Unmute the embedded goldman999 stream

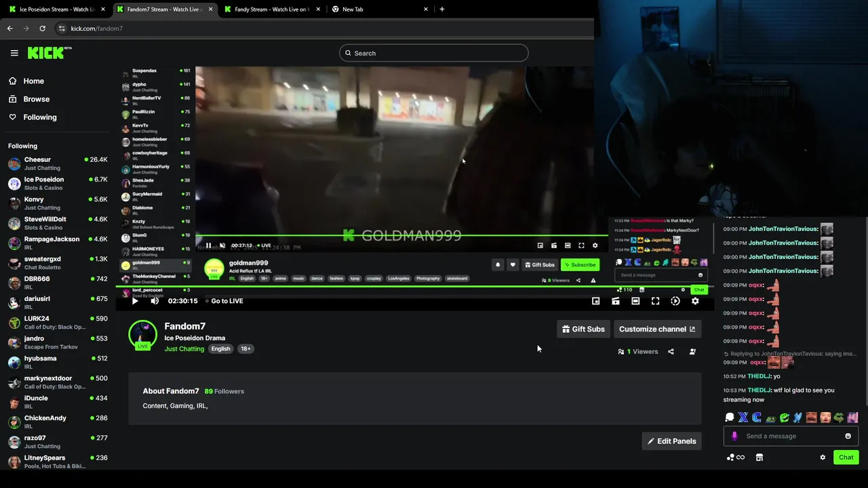pos(222,245)
